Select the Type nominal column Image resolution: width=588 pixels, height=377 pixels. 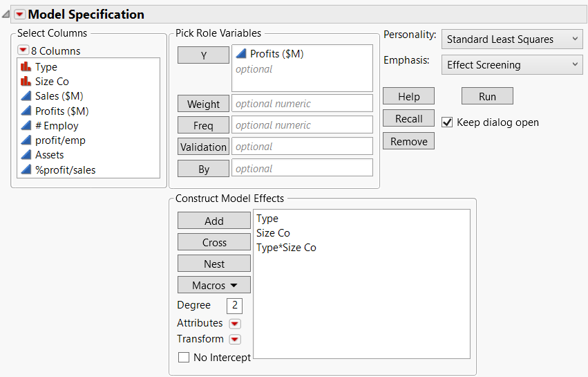tap(46, 67)
